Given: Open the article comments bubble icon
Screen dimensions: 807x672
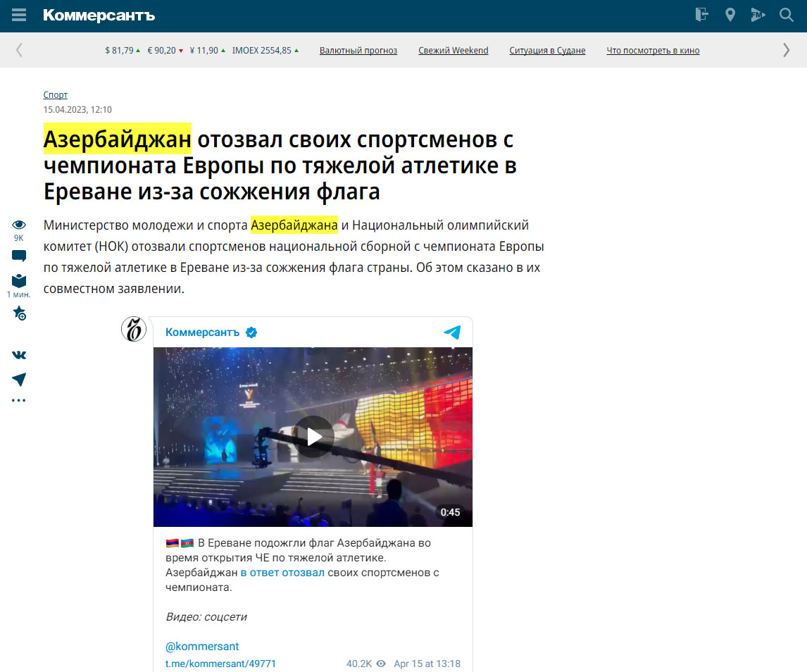Looking at the screenshot, I should pyautogui.click(x=19, y=256).
